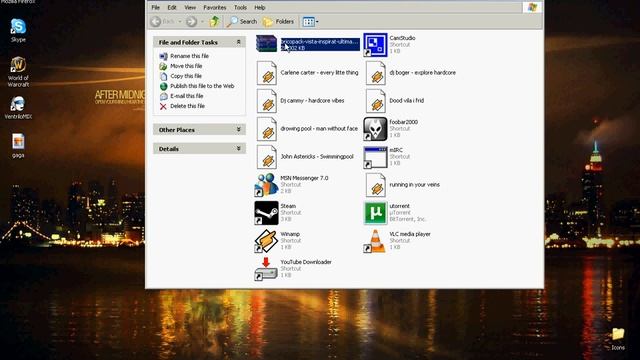Expand the Other Places panel
This screenshot has height=360, width=640.
click(239, 129)
